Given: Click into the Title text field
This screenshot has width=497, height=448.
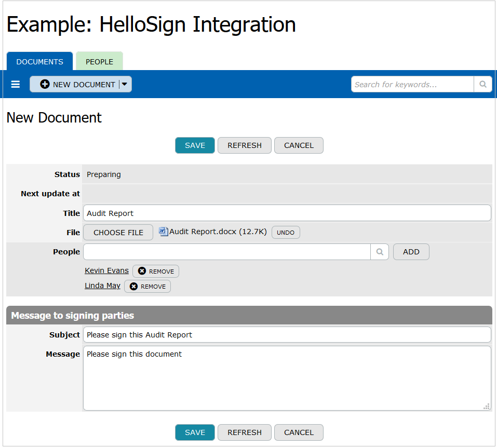Looking at the screenshot, I should tap(287, 213).
